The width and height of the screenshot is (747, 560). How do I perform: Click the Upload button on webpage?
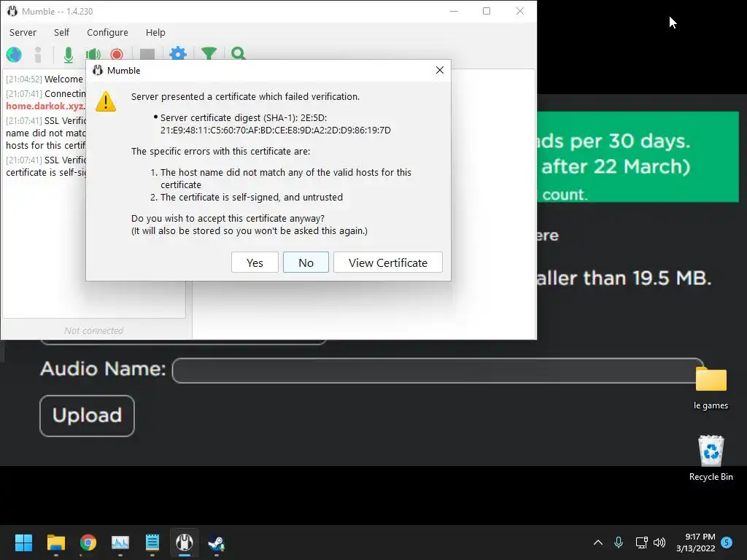click(88, 415)
